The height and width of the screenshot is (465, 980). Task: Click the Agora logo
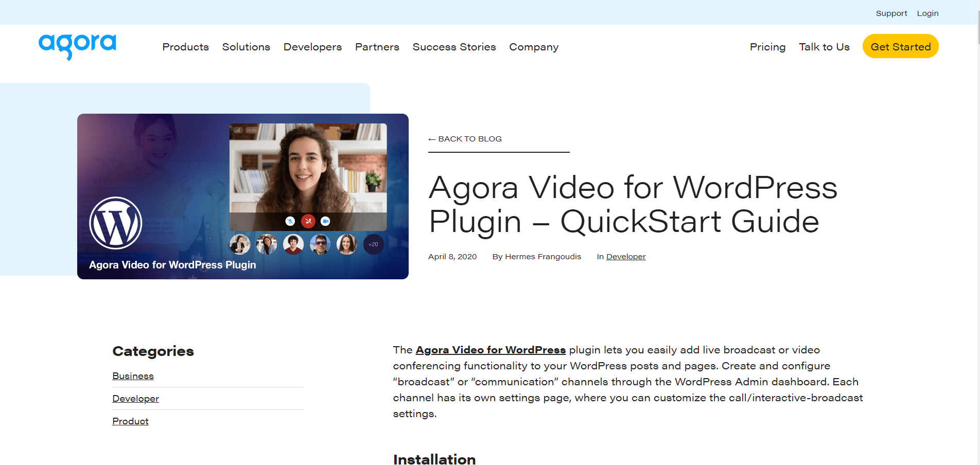click(77, 47)
